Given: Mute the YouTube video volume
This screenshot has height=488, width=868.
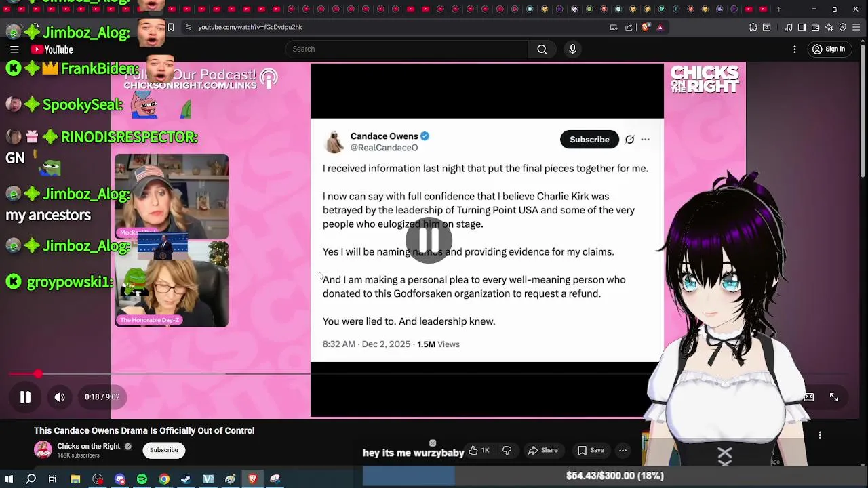Looking at the screenshot, I should [60, 397].
